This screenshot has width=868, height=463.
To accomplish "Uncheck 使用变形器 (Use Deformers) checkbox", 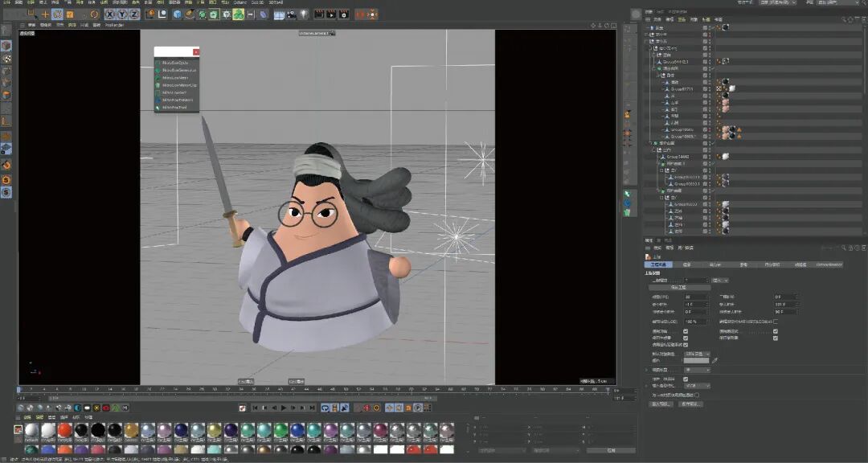I will (776, 338).
